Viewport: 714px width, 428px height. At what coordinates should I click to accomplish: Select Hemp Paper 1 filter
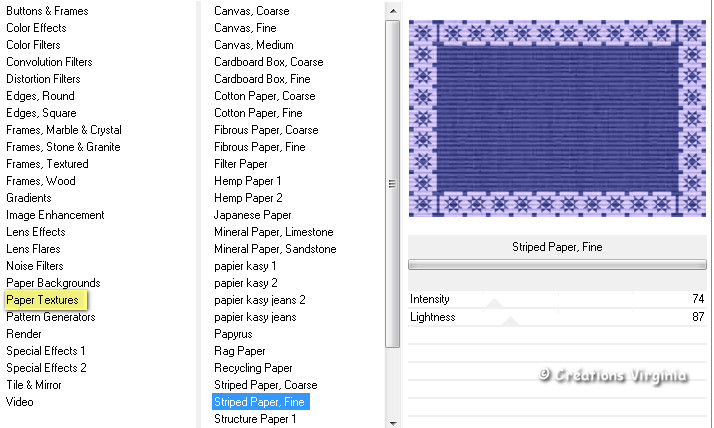[248, 181]
